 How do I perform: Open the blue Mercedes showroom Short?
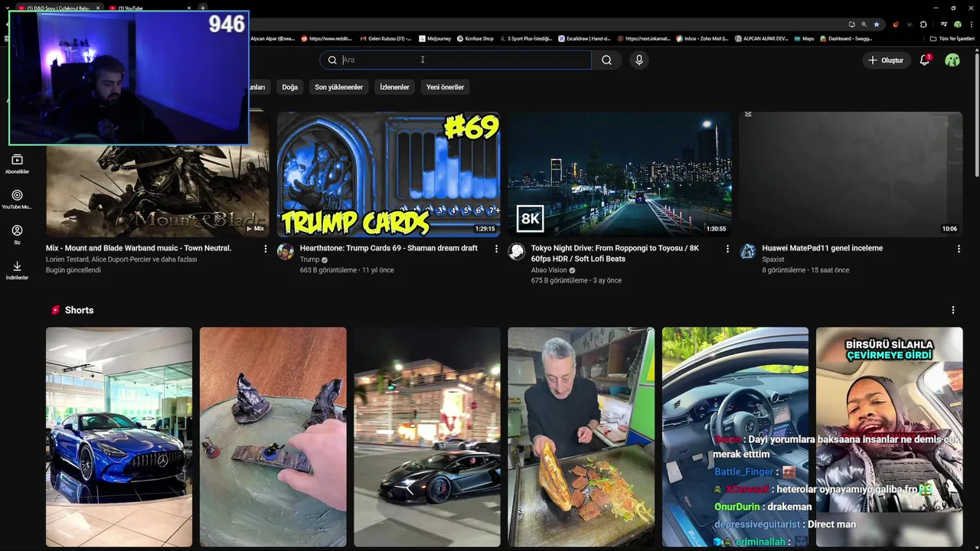pos(119,437)
